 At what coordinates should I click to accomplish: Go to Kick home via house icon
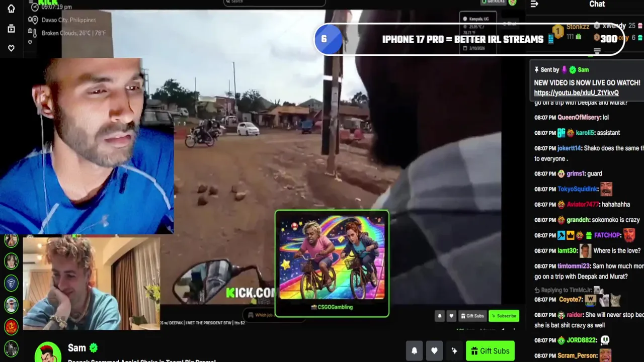pos(11,9)
